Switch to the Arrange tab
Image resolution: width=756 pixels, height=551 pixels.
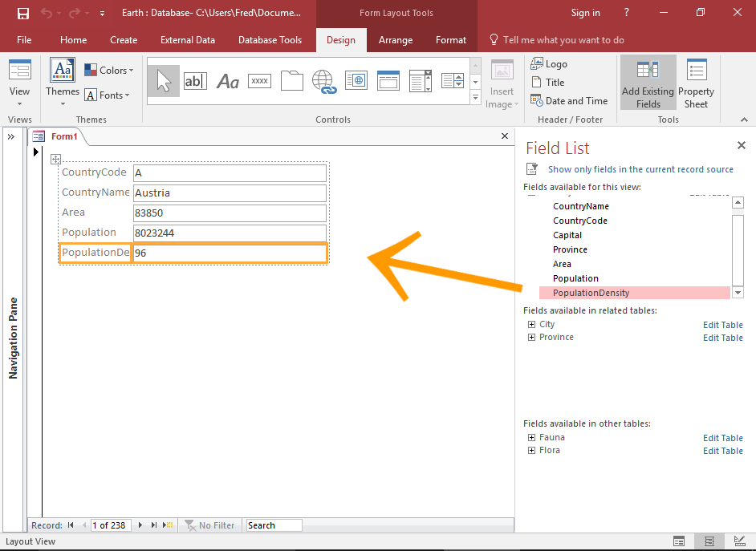(x=396, y=40)
